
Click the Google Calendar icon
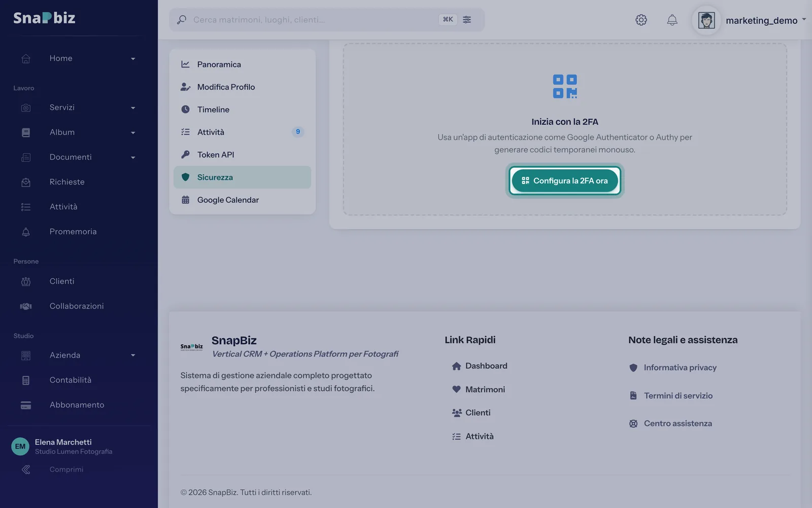pos(185,200)
